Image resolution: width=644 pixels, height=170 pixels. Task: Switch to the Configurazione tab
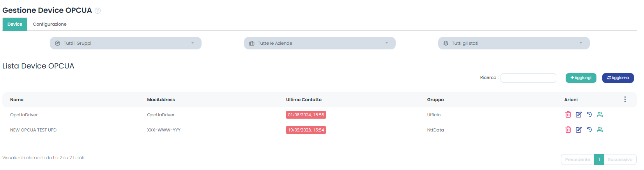[x=50, y=24]
